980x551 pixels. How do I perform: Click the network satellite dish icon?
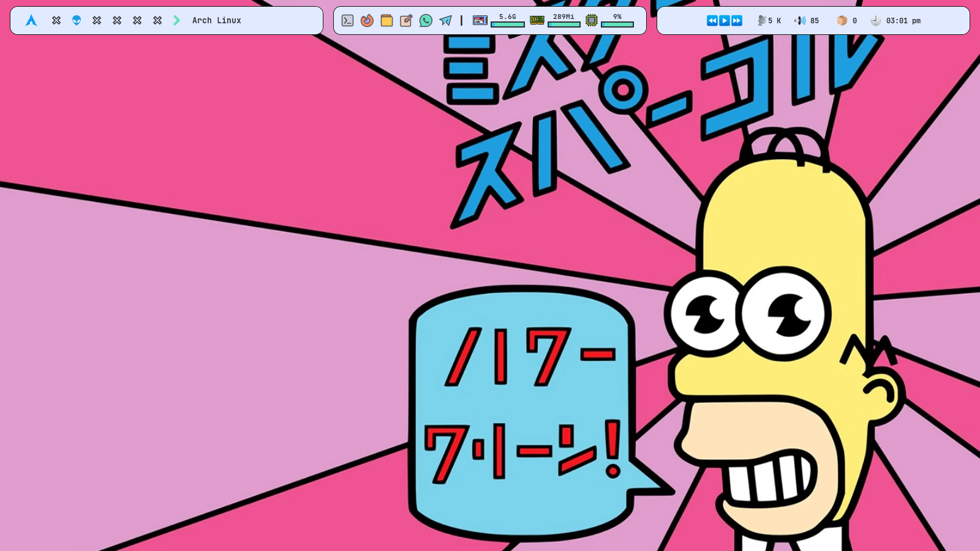[x=762, y=21]
